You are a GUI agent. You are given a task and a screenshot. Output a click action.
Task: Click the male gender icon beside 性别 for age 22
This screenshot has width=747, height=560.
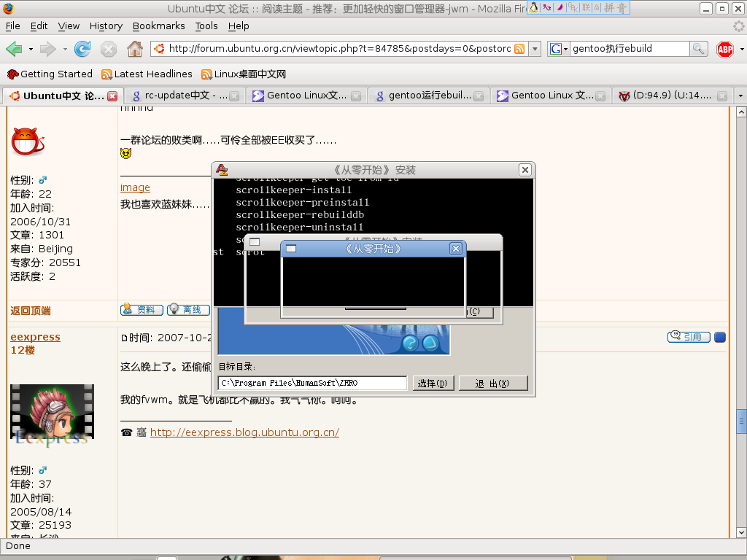pos(42,180)
